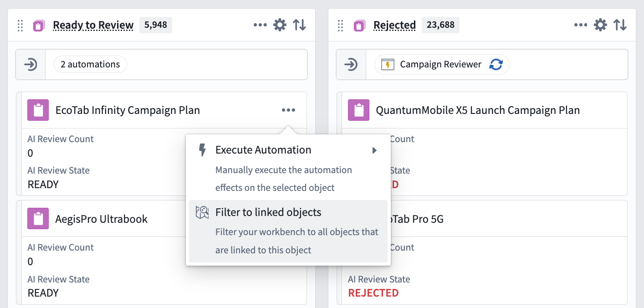
Task: Click the lightning badge on Campaign Reviewer automation
Action: 388,64
